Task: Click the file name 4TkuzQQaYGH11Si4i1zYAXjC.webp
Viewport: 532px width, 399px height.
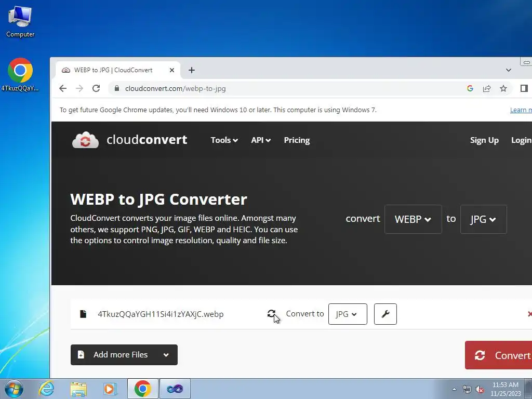Action: [161, 314]
